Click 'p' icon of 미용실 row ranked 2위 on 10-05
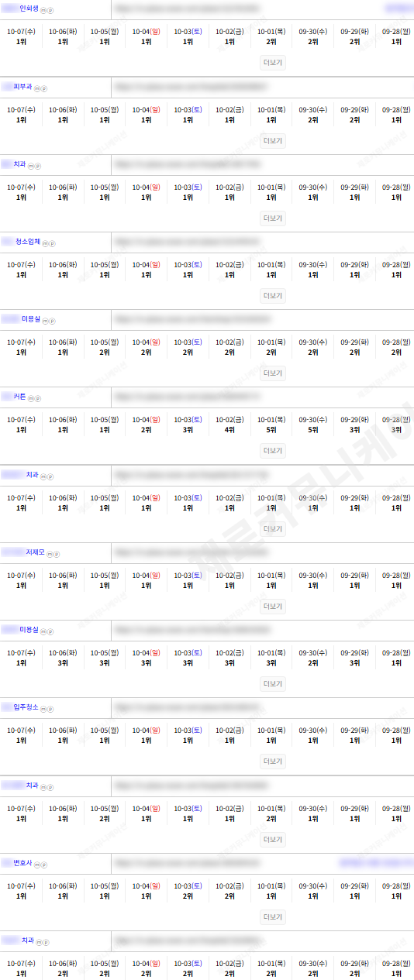This screenshot has height=980, width=414. [53, 321]
